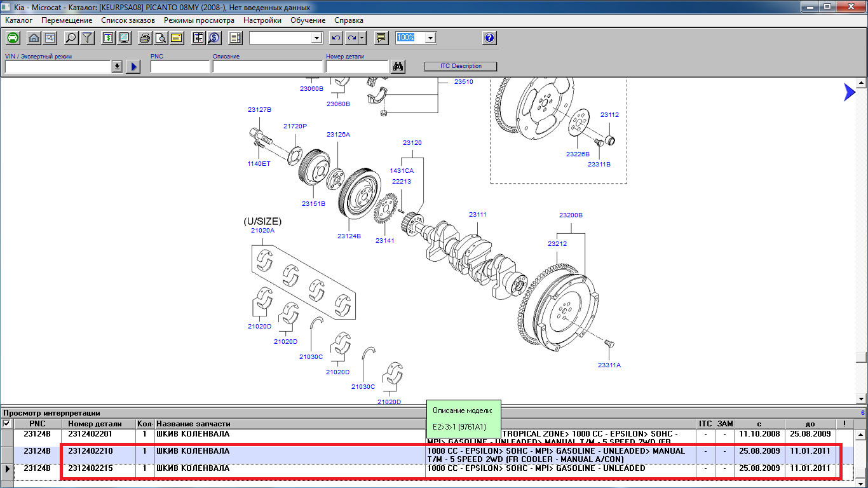The height and width of the screenshot is (488, 868).
Task: Select diagram label 23112
Action: click(x=609, y=115)
